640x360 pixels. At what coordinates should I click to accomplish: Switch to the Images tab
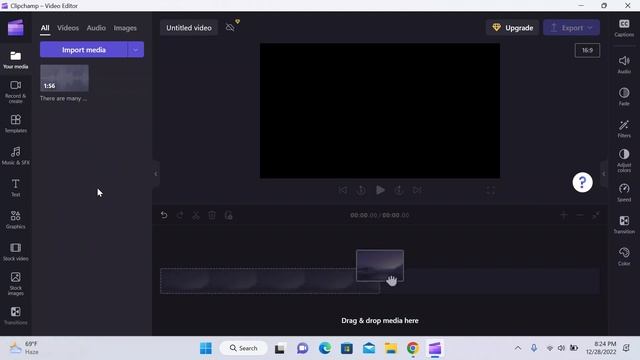[125, 28]
